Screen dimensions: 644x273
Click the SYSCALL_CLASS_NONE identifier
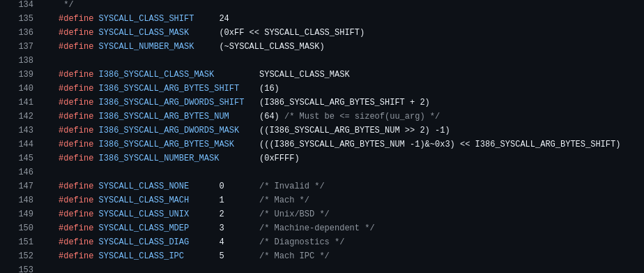(144, 186)
